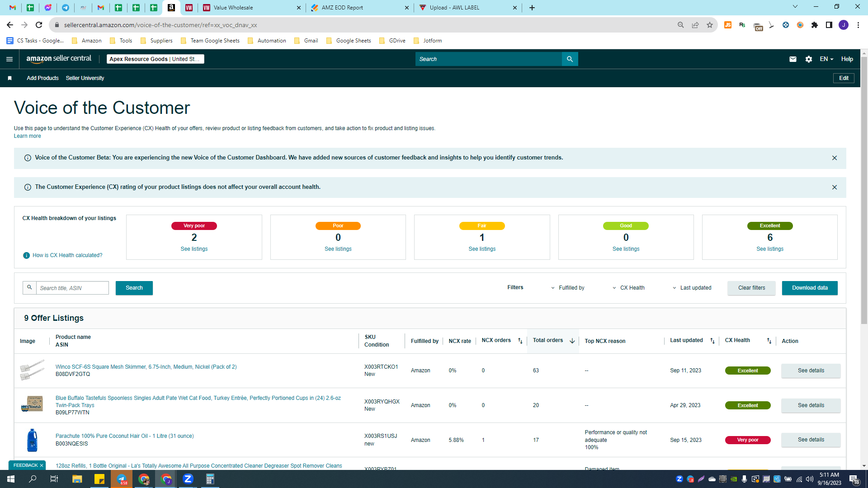Open the EN language dropdown
Screen dimensions: 868x488
tap(826, 59)
